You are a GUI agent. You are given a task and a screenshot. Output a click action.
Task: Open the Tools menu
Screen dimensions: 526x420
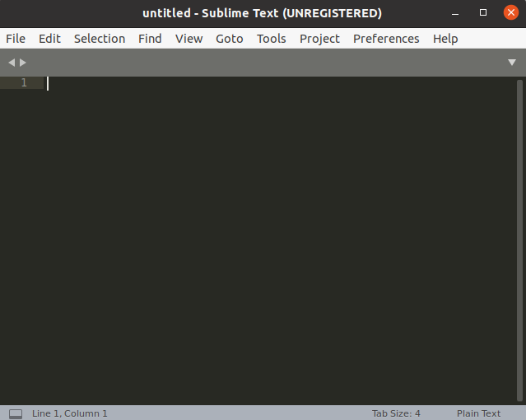(271, 39)
